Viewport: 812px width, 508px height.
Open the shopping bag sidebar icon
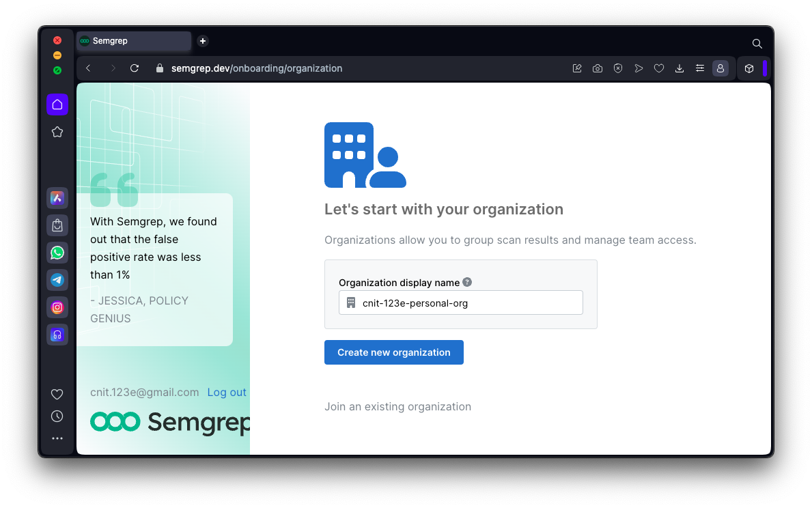point(57,225)
